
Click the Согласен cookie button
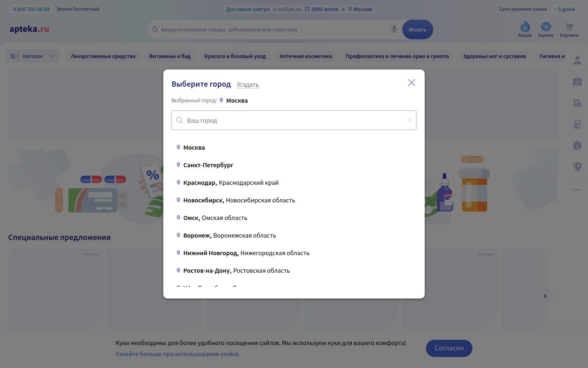coord(449,348)
